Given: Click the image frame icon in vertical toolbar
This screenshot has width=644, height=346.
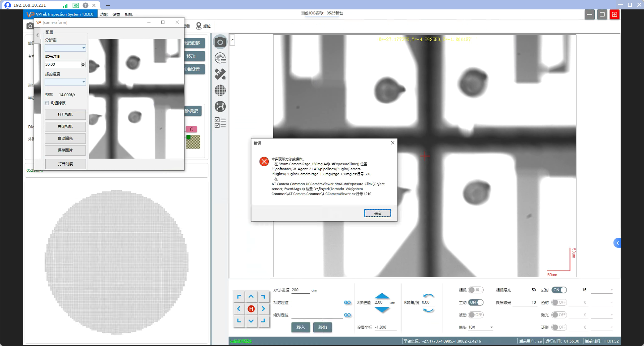Looking at the screenshot, I should point(220,107).
